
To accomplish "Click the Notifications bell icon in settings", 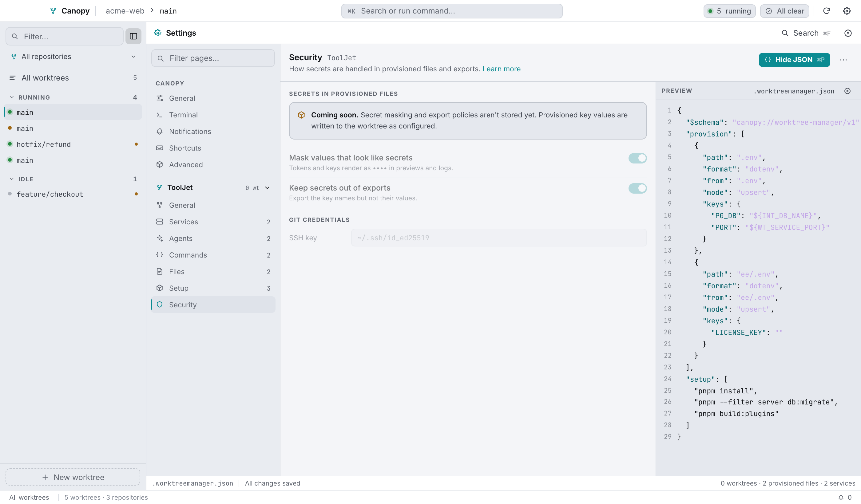I will click(x=160, y=132).
